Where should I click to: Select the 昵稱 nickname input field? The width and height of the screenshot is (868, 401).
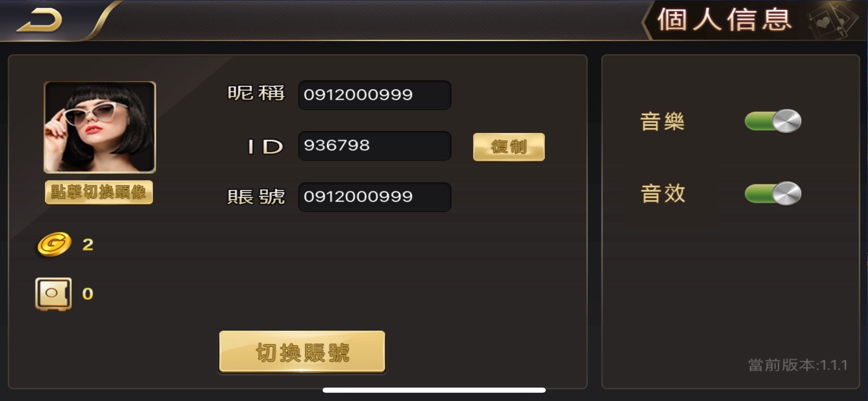click(375, 95)
